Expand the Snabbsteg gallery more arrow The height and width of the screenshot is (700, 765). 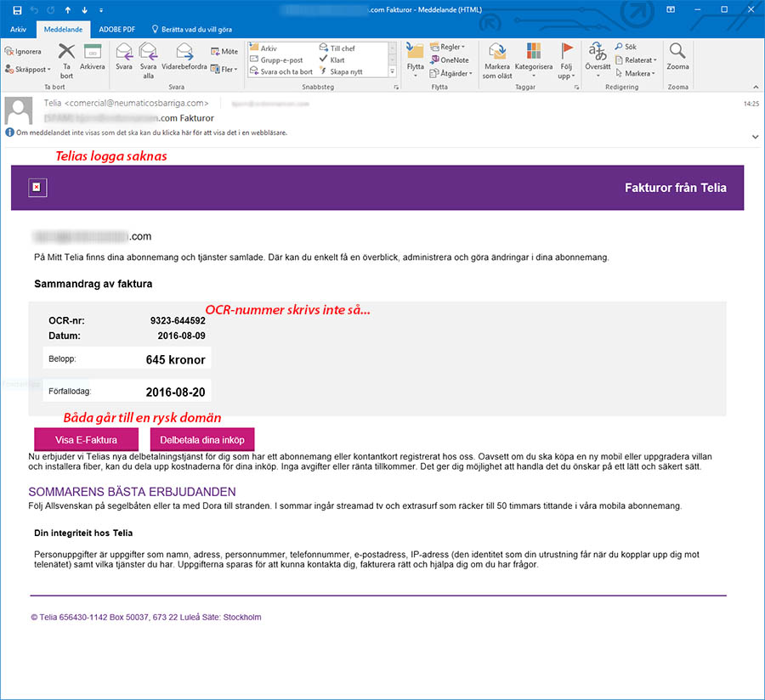click(392, 71)
